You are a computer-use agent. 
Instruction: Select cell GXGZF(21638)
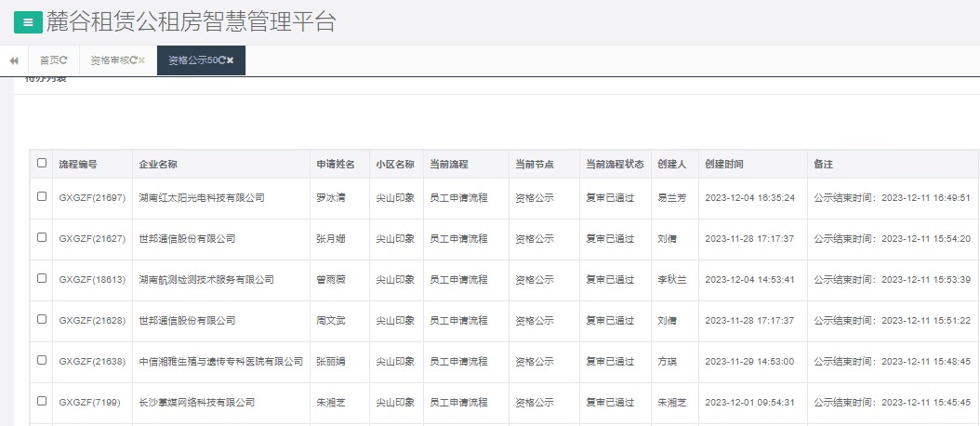92,362
